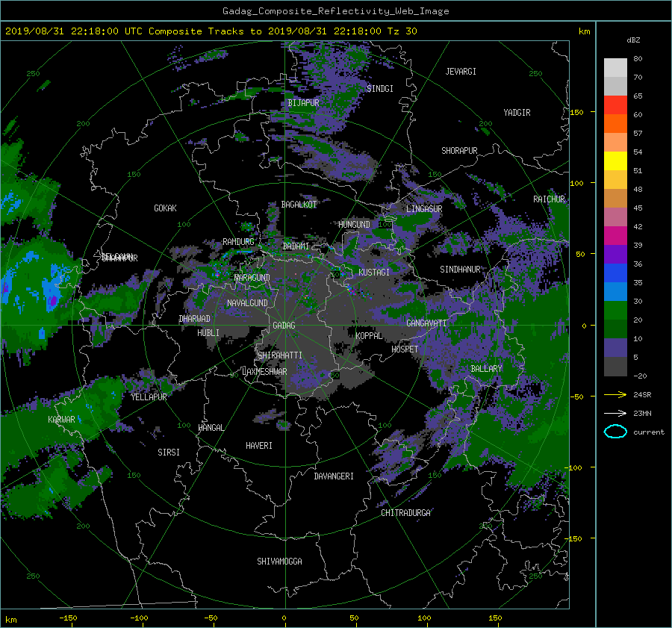
Task: Click the SHIRAHATTI label
Action: click(x=280, y=355)
